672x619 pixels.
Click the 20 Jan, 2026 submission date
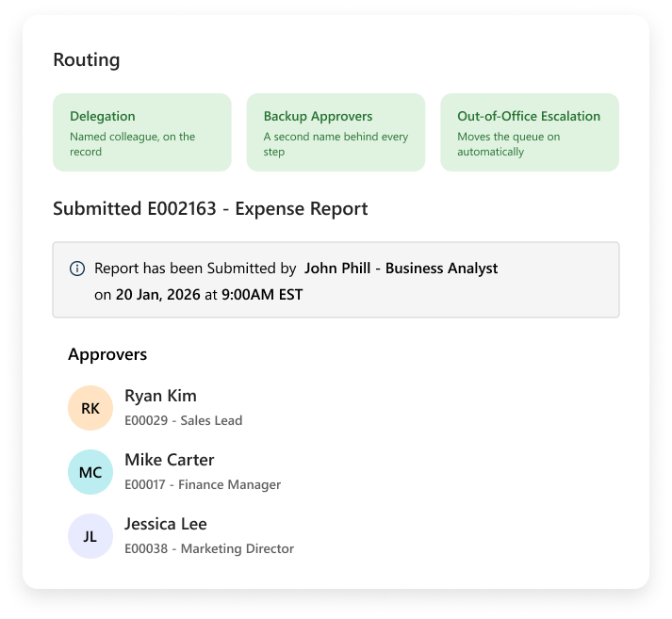[157, 295]
